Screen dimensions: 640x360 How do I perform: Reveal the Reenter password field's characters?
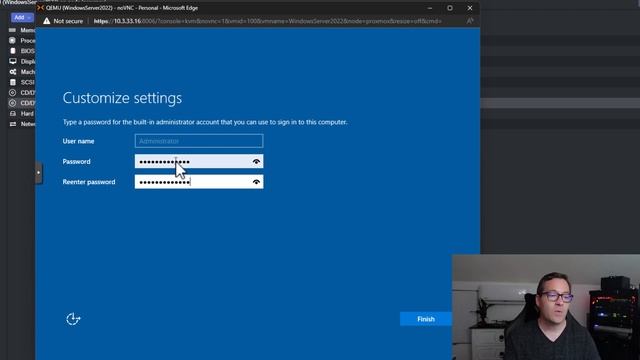pyautogui.click(x=256, y=182)
